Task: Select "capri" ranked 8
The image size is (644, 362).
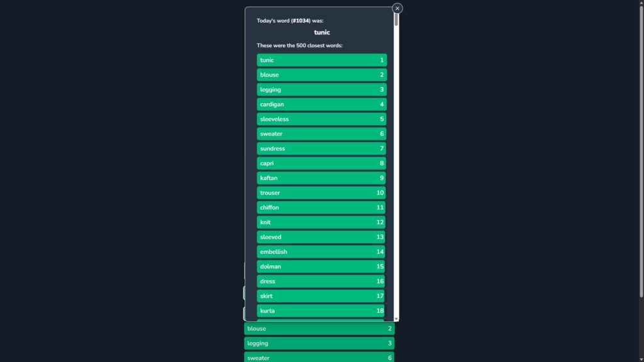Action: click(x=321, y=163)
